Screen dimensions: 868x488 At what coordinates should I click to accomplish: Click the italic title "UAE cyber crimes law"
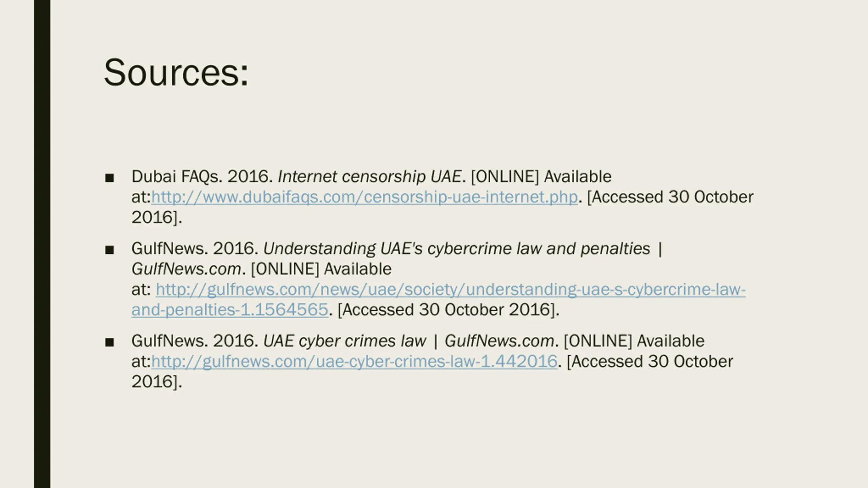pyautogui.click(x=344, y=341)
